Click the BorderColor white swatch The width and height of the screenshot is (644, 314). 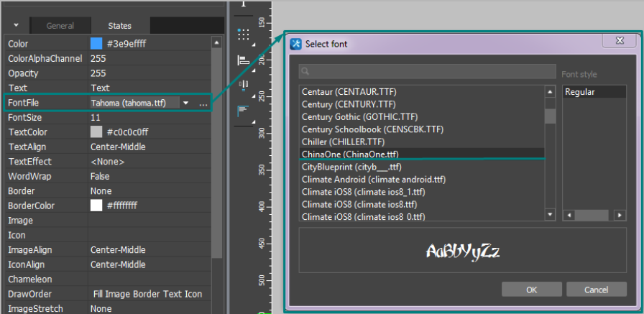pos(96,206)
